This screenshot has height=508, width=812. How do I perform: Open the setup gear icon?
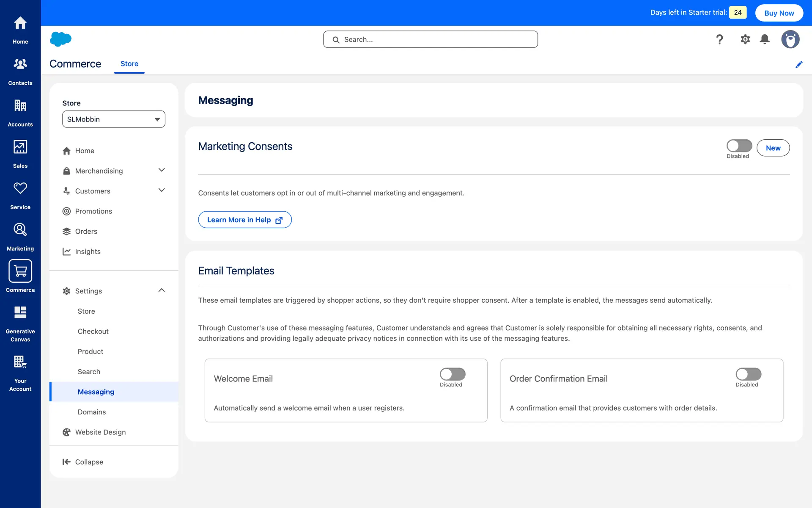click(x=745, y=39)
